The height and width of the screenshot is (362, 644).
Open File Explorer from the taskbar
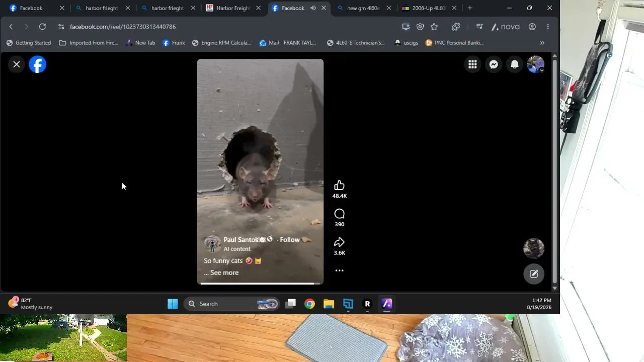coord(329,304)
